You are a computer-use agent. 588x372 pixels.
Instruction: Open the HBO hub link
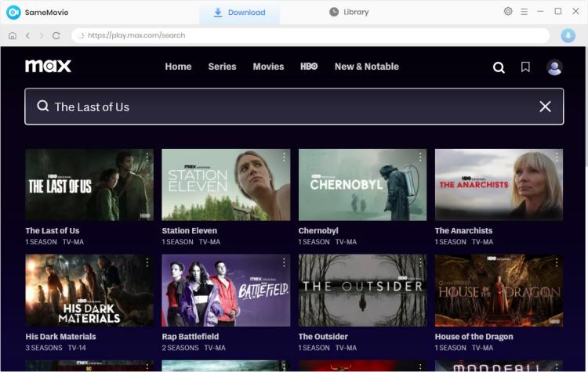coord(309,67)
